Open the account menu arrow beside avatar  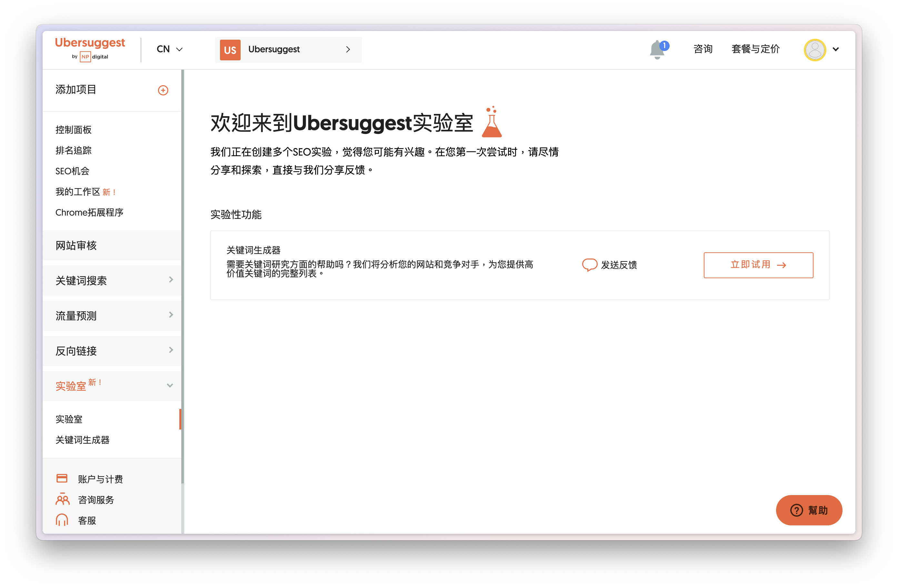(x=836, y=49)
